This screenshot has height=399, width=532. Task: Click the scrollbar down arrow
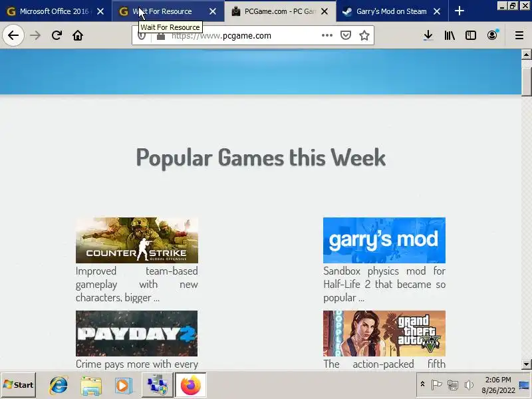coord(526,364)
